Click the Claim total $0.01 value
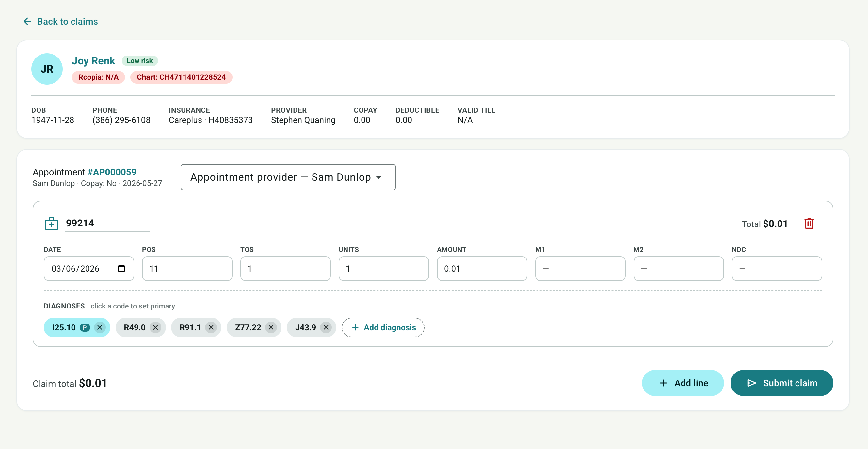 click(x=93, y=383)
